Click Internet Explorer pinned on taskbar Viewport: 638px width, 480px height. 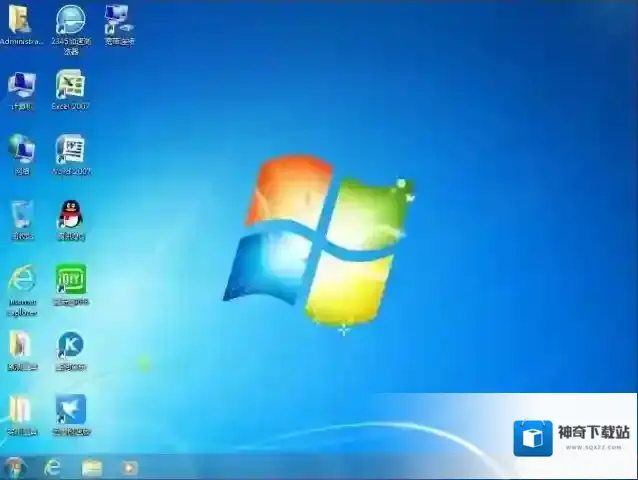click(x=52, y=467)
